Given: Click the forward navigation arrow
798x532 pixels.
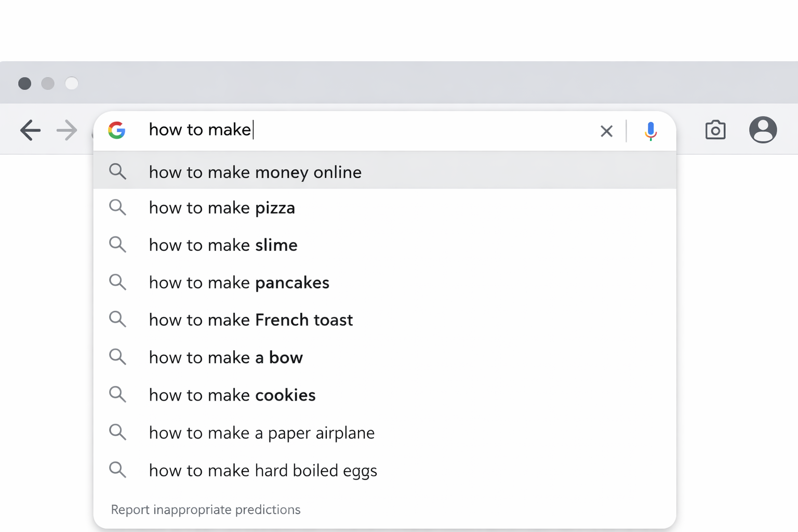Looking at the screenshot, I should [x=66, y=130].
